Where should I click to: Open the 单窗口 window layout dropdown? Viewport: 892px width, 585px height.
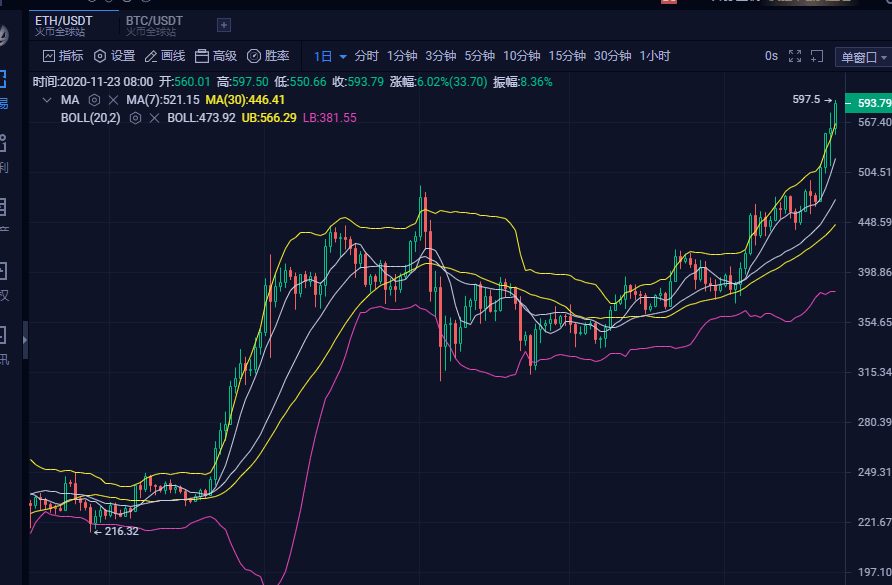point(864,57)
